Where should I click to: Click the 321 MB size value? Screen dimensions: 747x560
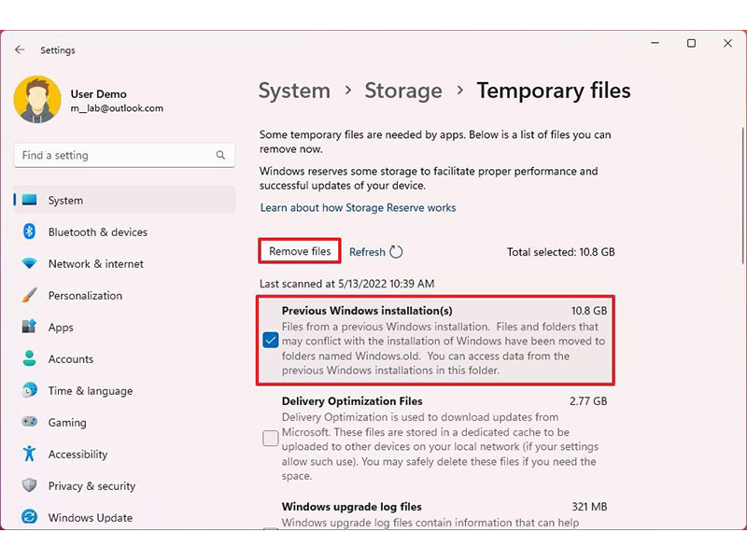(589, 507)
